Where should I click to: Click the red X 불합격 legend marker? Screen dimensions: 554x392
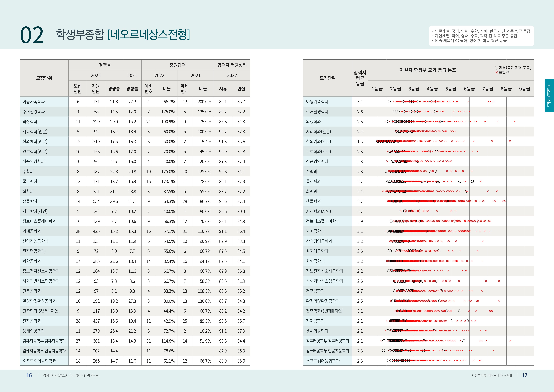[496, 73]
